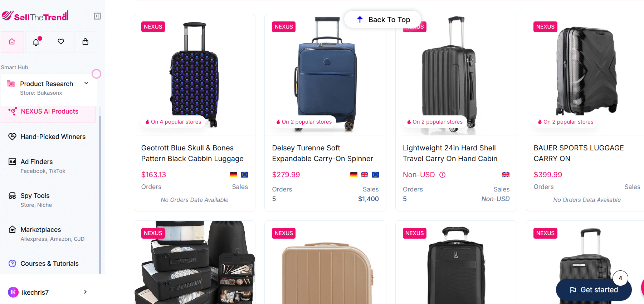
Task: Open Hand-Picked Winners section
Action: pyautogui.click(x=53, y=137)
